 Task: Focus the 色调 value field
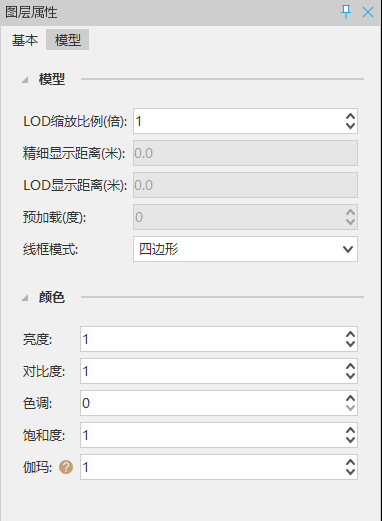click(212, 403)
